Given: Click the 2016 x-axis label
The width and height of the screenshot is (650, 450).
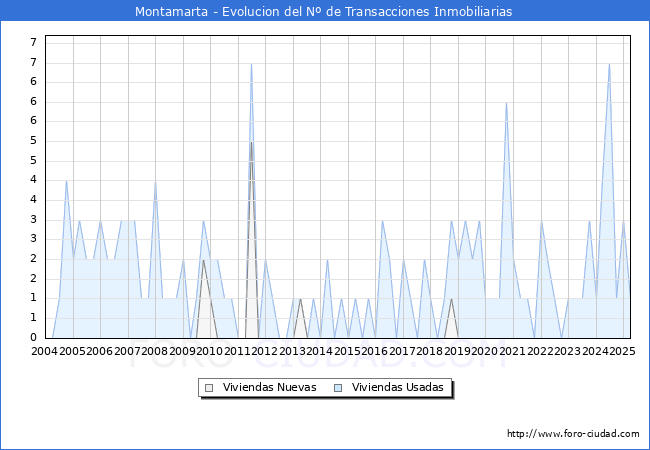Looking at the screenshot, I should point(375,351).
